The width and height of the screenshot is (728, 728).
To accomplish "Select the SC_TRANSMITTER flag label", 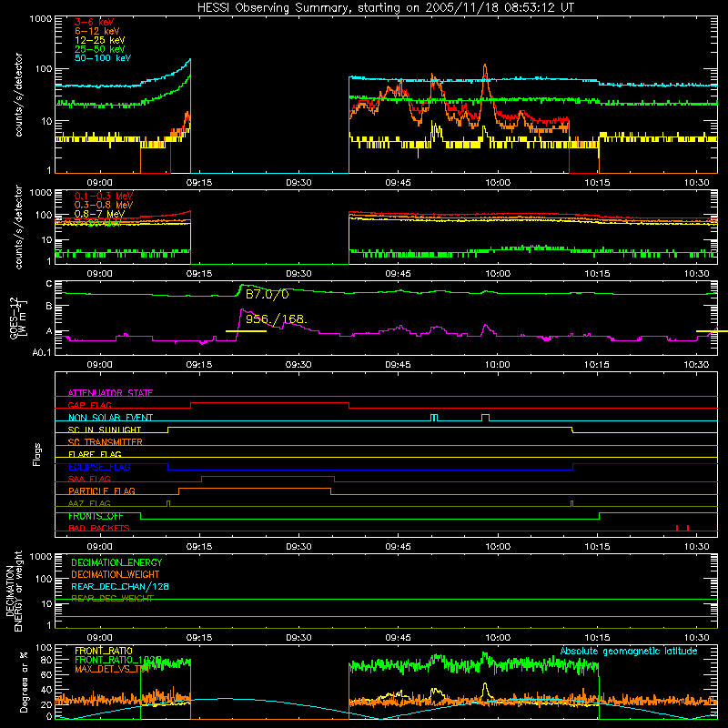I will (106, 442).
